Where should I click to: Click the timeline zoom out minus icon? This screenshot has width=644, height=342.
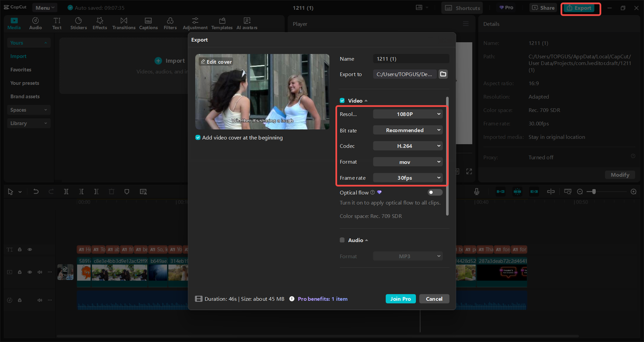coord(580,192)
